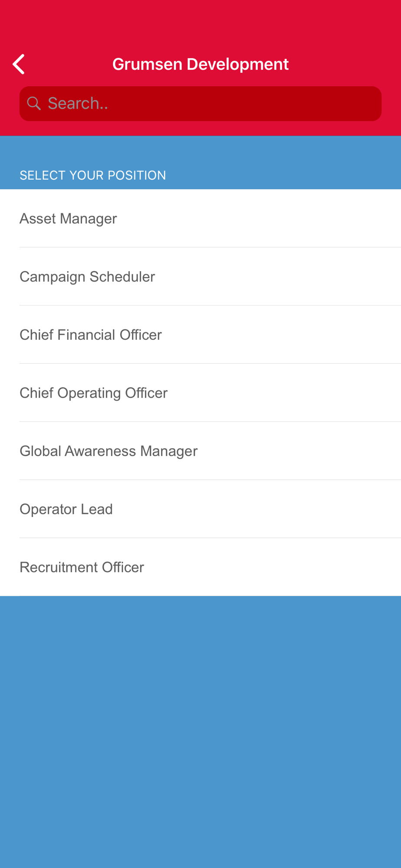Screen dimensions: 401x868
Task: Click the word Recruitment in last row
Action: [59, 568]
